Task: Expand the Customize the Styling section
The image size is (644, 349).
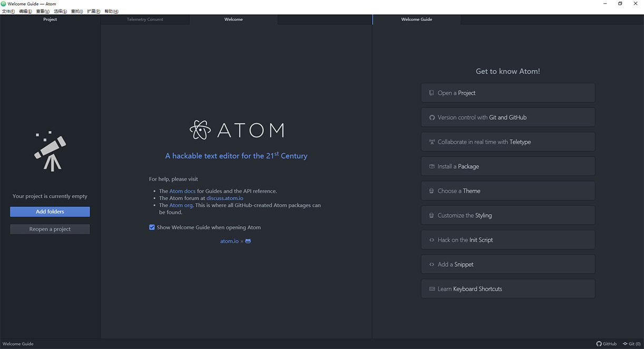Action: [x=508, y=216]
